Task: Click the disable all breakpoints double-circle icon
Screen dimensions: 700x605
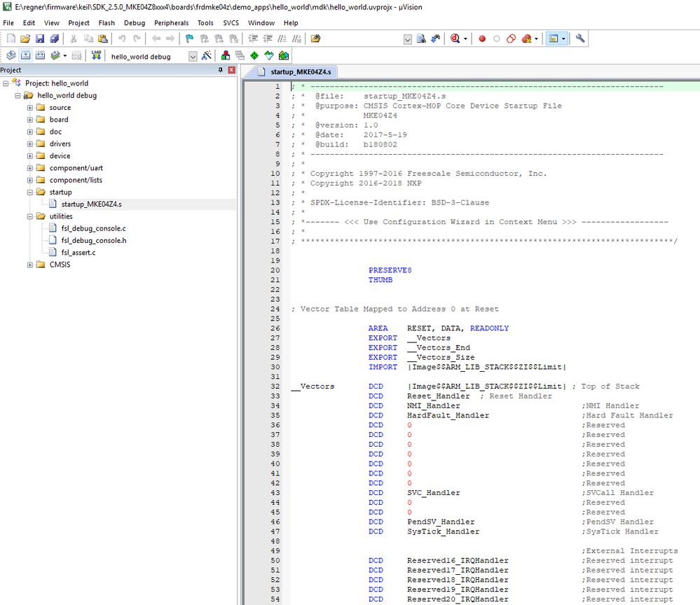Action: (x=511, y=39)
